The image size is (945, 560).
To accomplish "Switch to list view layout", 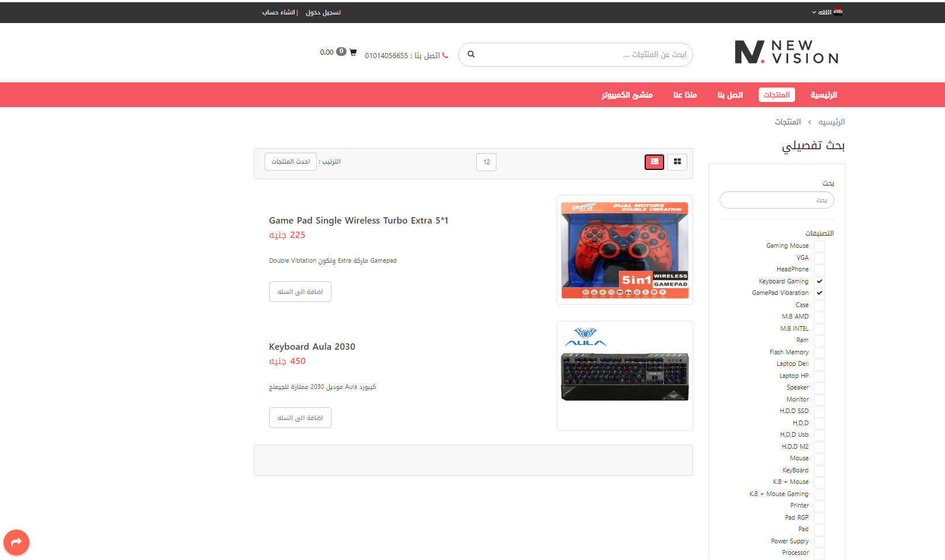I will click(x=654, y=162).
